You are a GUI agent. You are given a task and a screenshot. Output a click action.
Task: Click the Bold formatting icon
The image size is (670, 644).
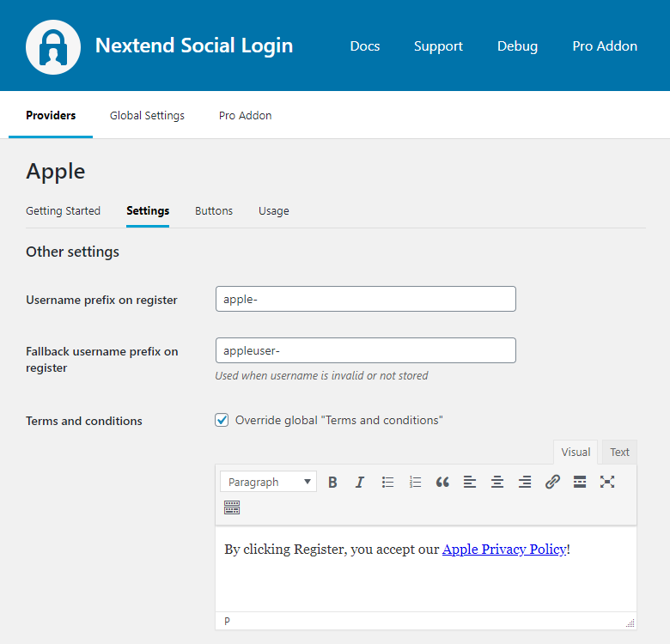click(x=332, y=482)
